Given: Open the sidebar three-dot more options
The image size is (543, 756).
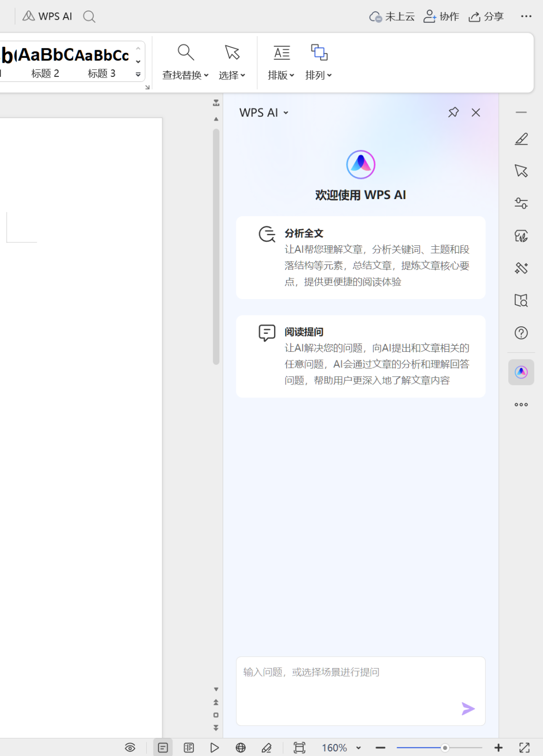Looking at the screenshot, I should [521, 405].
